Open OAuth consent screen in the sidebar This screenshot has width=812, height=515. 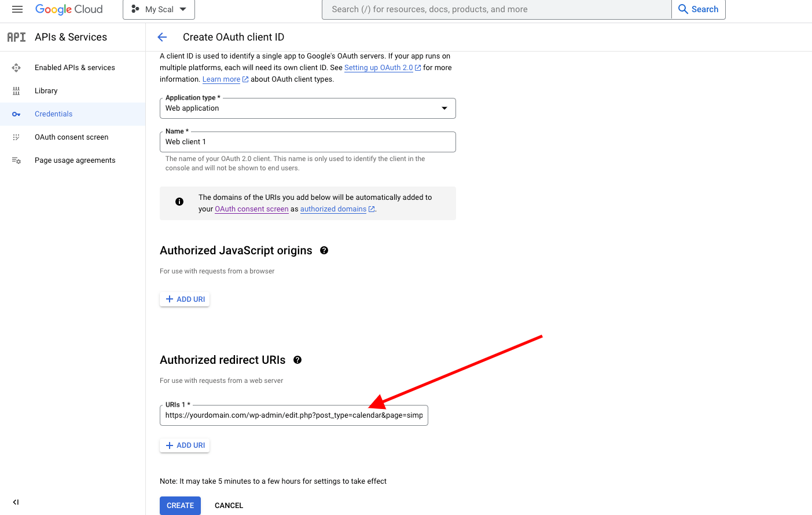(x=71, y=137)
